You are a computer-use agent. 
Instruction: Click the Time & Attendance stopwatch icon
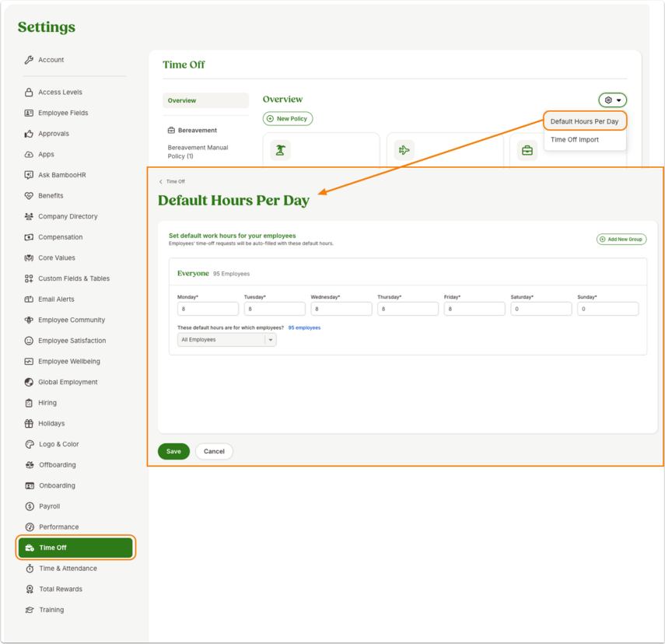(30, 569)
